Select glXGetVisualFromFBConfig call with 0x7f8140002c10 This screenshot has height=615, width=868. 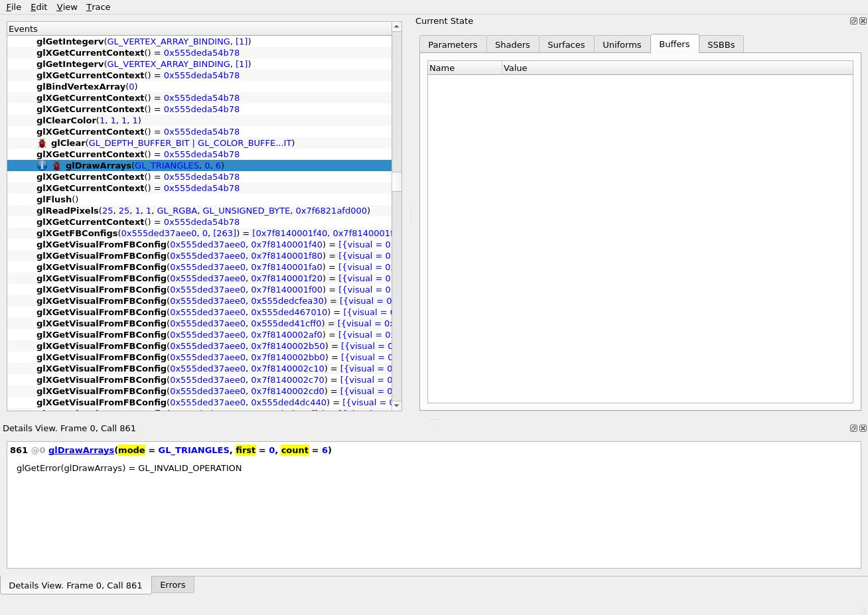199,368
